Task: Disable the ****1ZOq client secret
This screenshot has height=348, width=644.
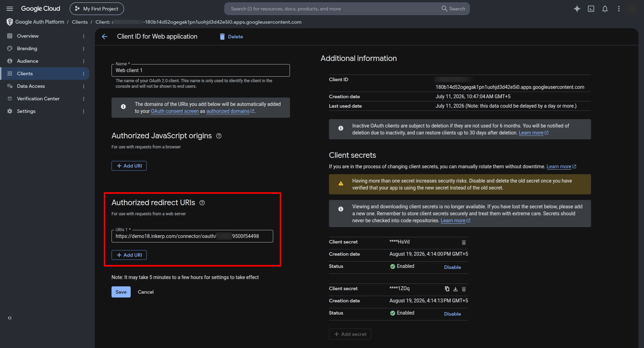Action: [x=452, y=314]
